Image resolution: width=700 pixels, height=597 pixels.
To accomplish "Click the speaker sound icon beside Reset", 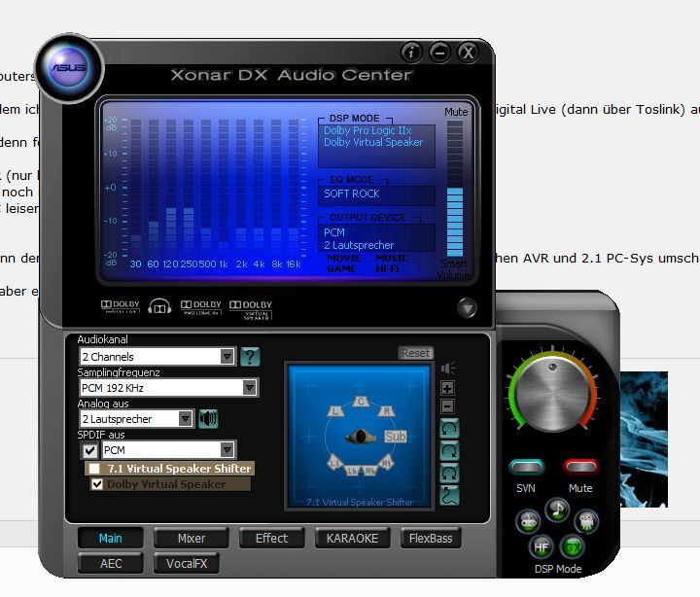I will (448, 368).
